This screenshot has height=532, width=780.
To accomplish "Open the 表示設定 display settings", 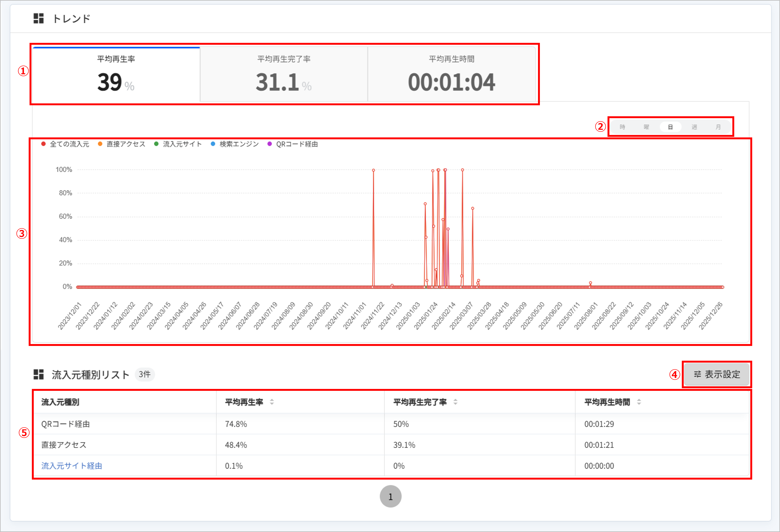I will coord(717,374).
